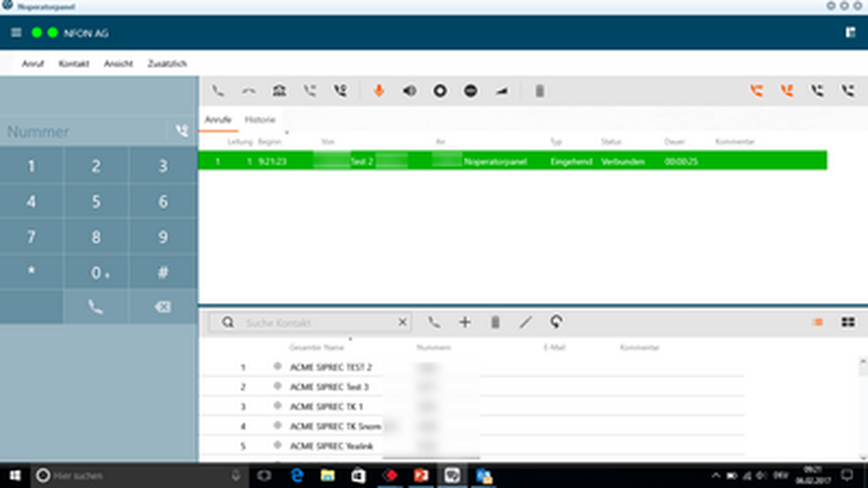Click the speaker volume icon in call toolbar
This screenshot has height=488, width=868.
click(409, 91)
